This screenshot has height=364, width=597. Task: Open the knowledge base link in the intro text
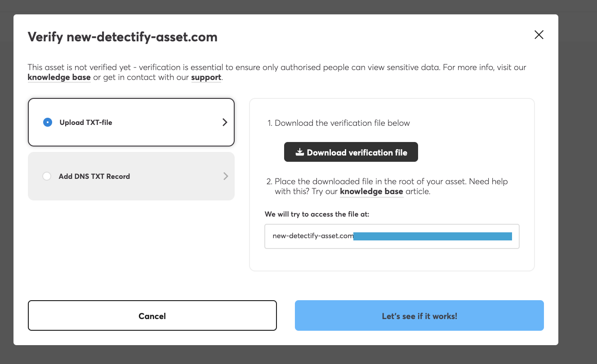[59, 77]
